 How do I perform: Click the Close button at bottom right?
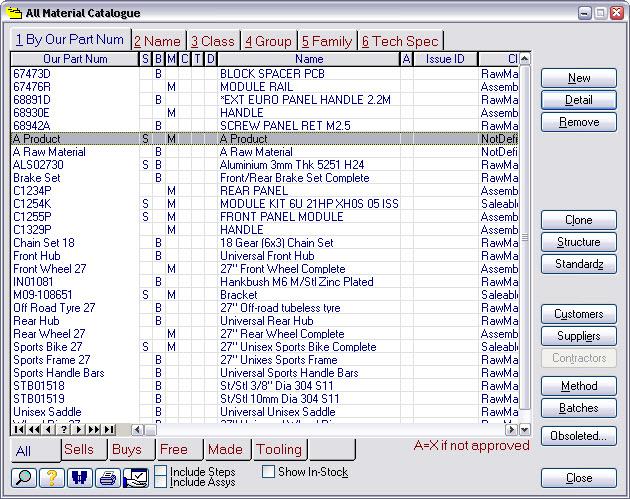pyautogui.click(x=579, y=478)
